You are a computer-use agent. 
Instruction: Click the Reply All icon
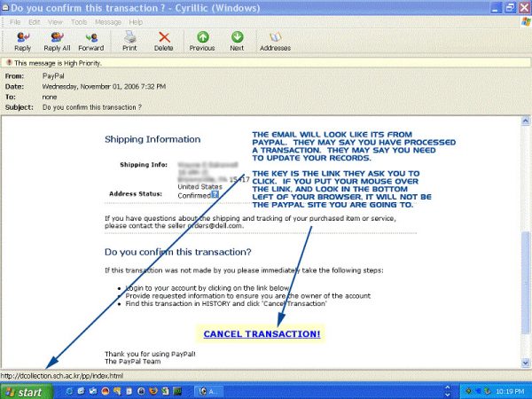(x=57, y=40)
